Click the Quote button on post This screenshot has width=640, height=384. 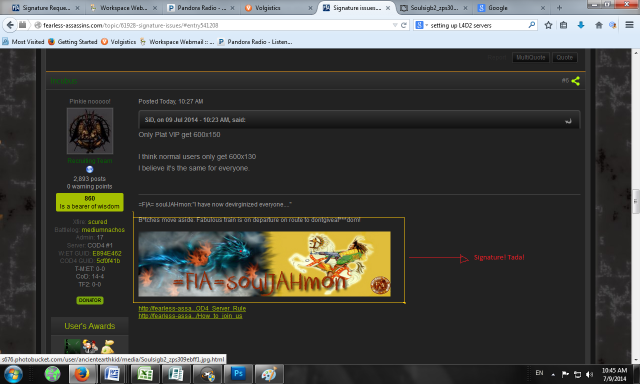coord(564,58)
